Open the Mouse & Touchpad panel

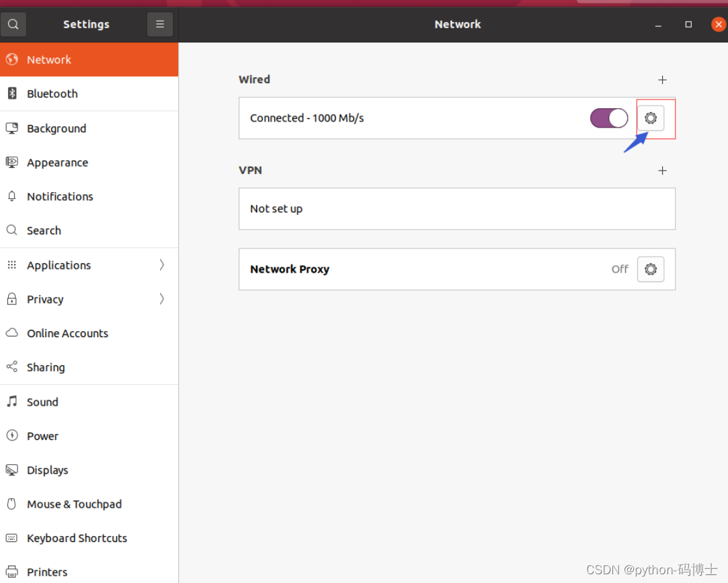[89, 504]
